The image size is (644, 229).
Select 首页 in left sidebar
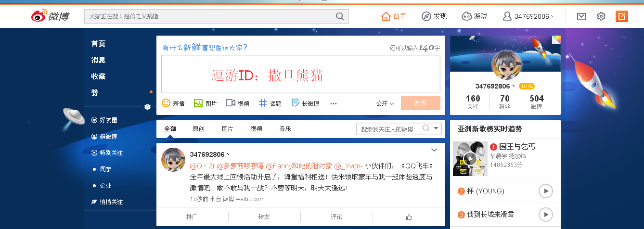coord(98,44)
